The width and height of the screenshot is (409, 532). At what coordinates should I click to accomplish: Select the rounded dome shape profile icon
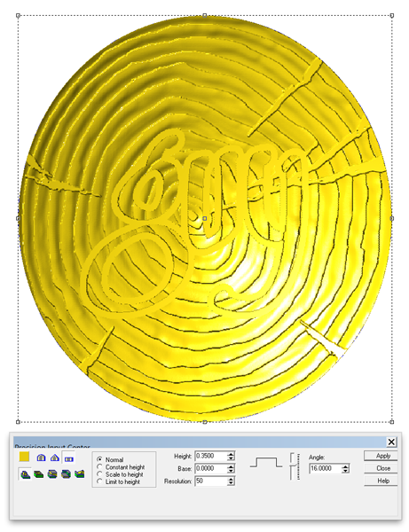(41, 458)
